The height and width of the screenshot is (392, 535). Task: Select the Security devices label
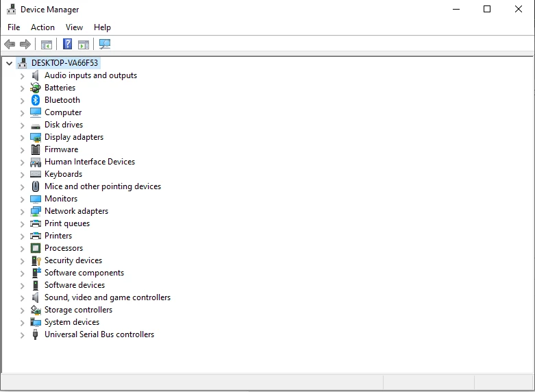(73, 260)
